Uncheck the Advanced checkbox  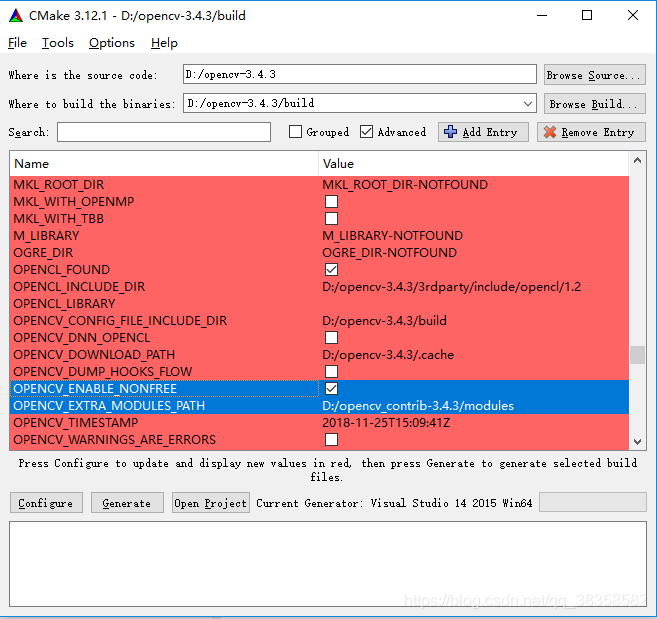click(x=366, y=132)
